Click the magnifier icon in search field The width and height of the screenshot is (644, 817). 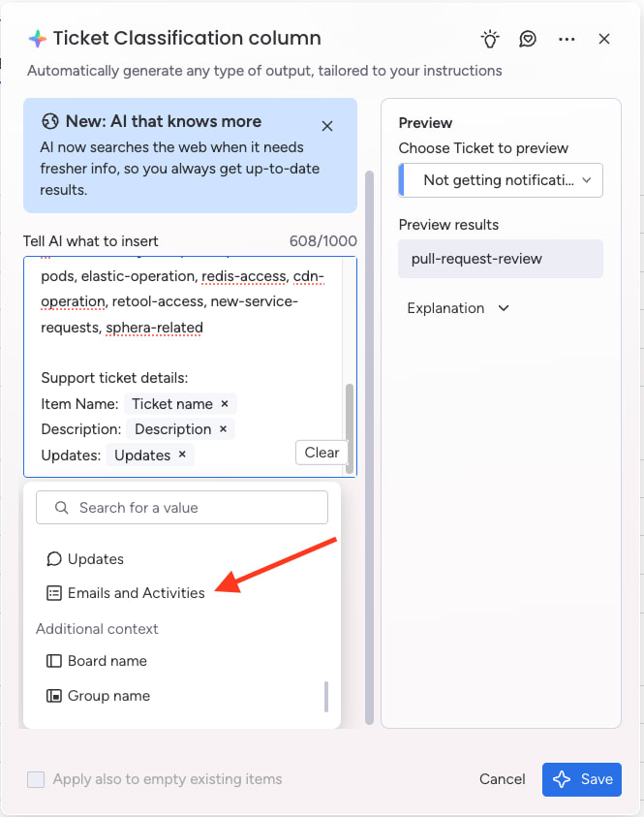pyautogui.click(x=61, y=508)
